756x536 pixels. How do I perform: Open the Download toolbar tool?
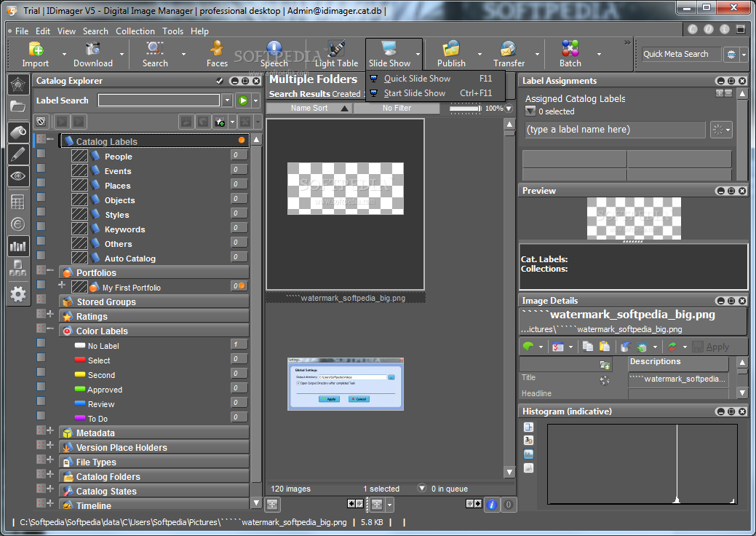pyautogui.click(x=93, y=54)
